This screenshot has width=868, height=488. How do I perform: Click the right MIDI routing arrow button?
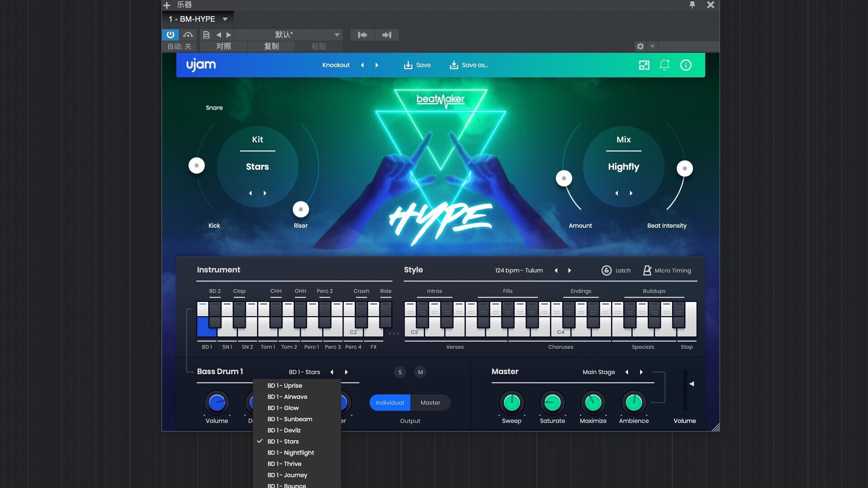pos(387,35)
